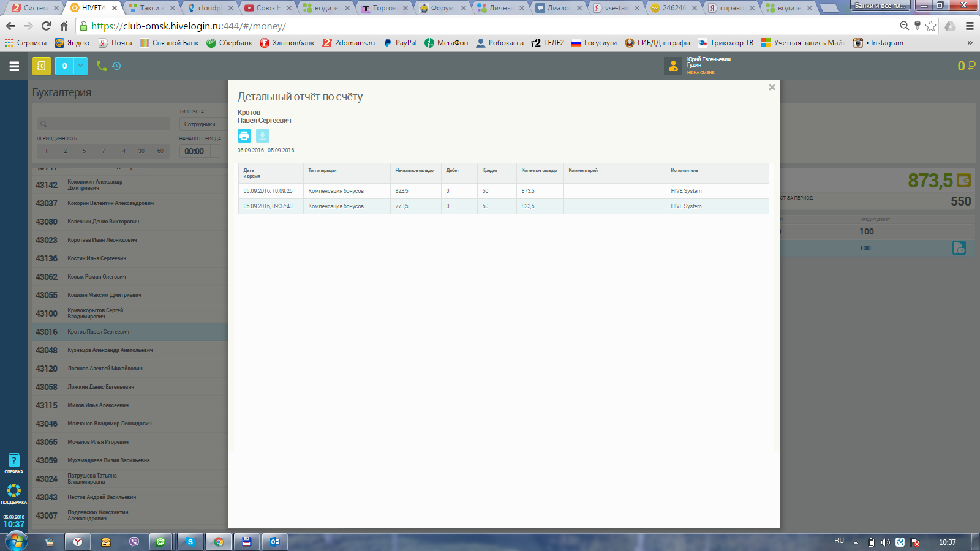Open the hamburger main menu
Image resolution: width=980 pixels, height=551 pixels.
[x=14, y=66]
